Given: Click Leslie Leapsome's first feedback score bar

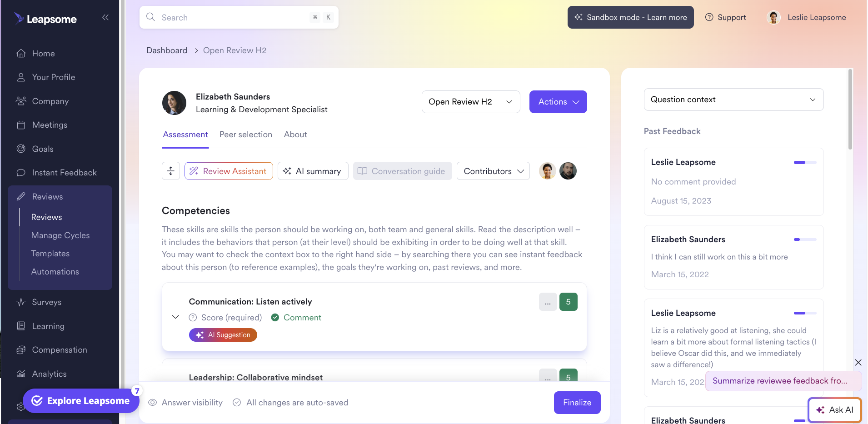Looking at the screenshot, I should (x=805, y=162).
